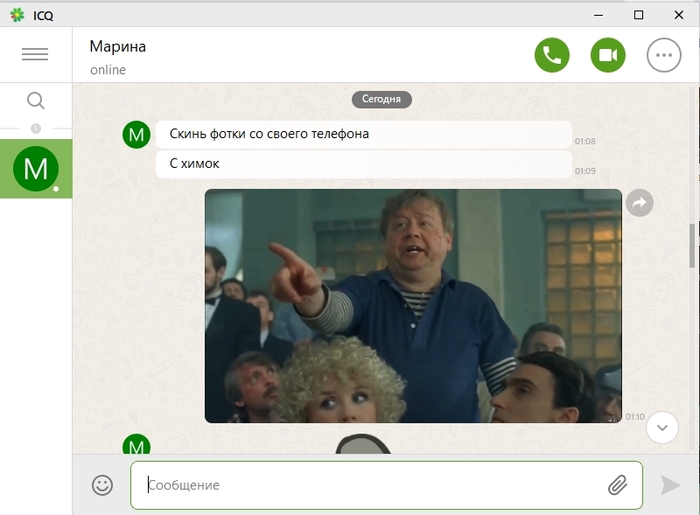Click the Марина contact name header

(118, 46)
